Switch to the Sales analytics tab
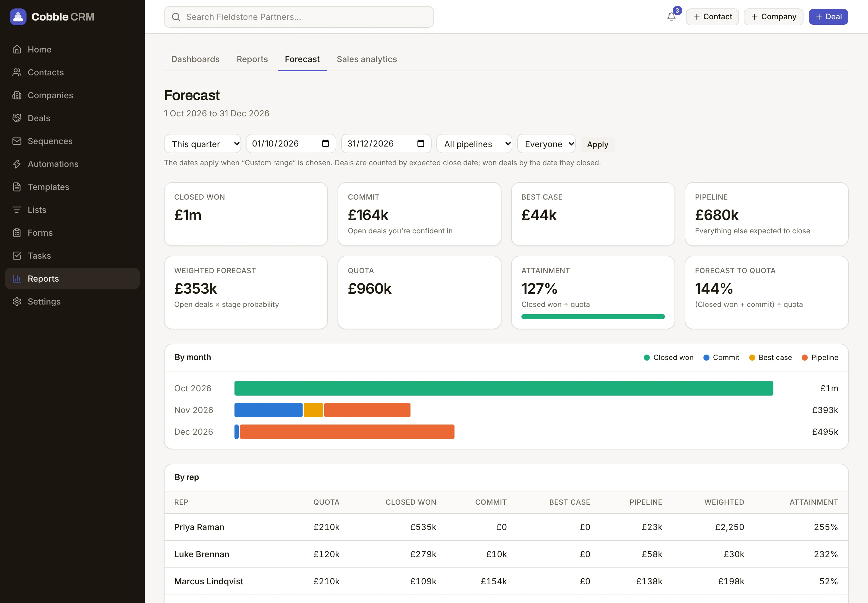 367,59
